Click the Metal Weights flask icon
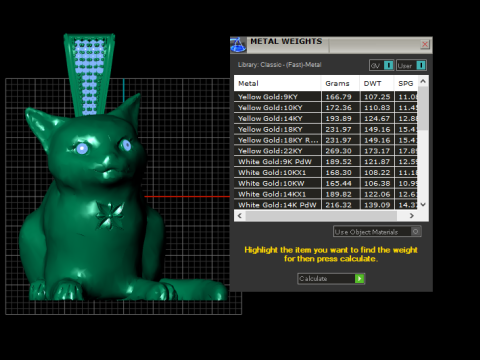Image resolution: width=480 pixels, height=360 pixels. (238, 45)
